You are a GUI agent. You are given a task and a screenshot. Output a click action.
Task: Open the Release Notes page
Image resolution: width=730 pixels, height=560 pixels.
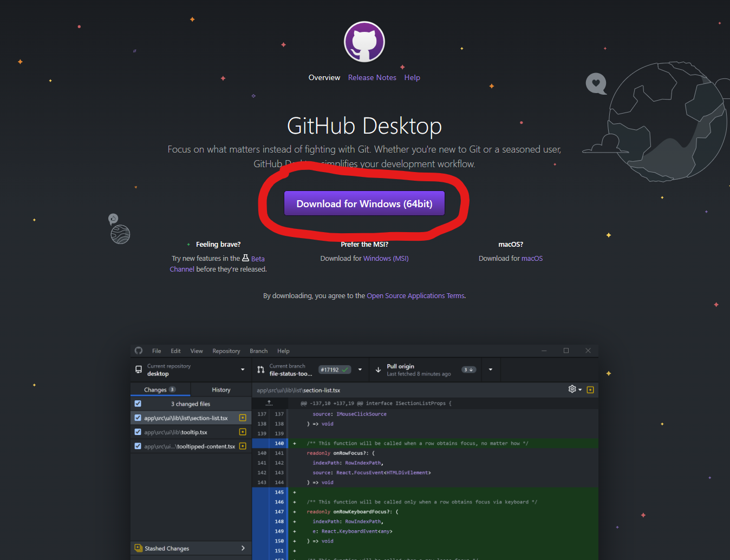[372, 77]
